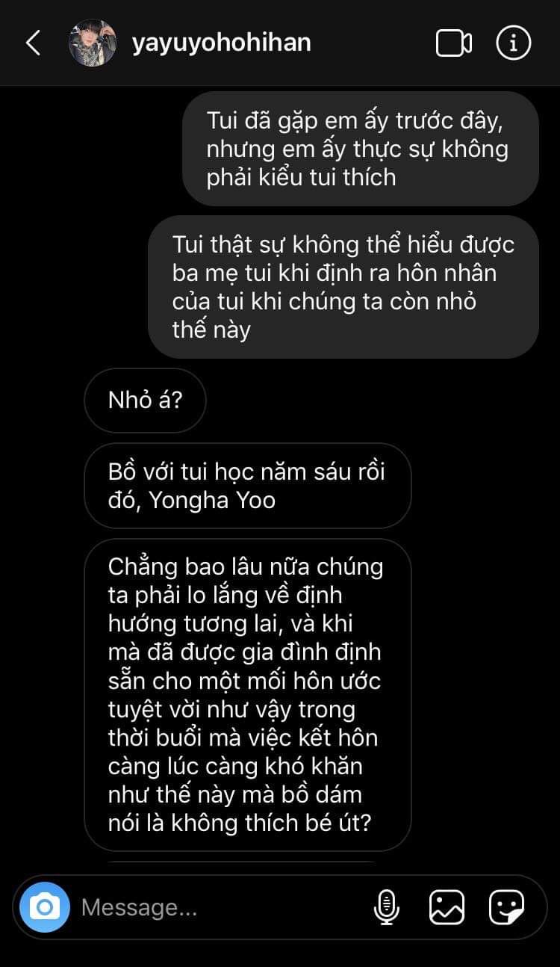This screenshot has width=560, height=967.
Task: Tap the empty chat area beside "Nhỏ á?"
Action: 373,400
